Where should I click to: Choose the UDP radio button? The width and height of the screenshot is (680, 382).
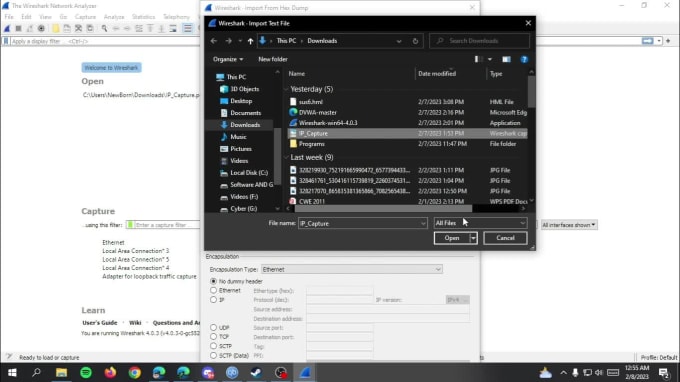tap(213, 327)
